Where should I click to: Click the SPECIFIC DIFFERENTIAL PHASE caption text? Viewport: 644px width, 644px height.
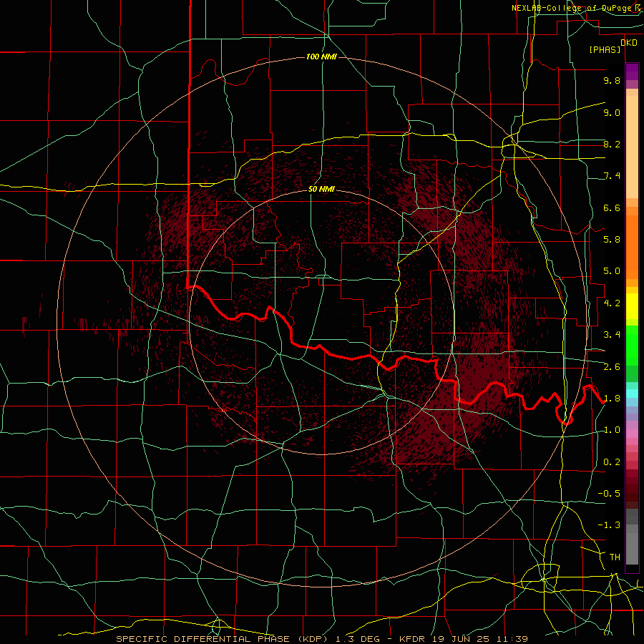(203, 639)
